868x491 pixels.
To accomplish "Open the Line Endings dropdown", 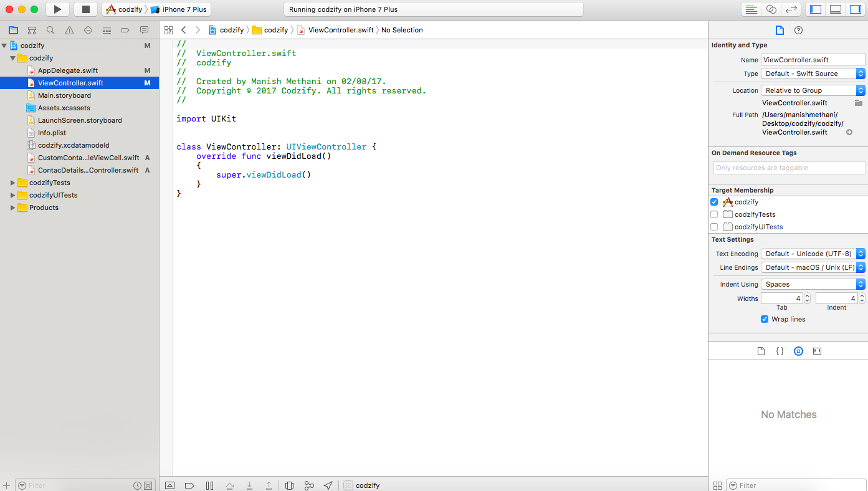I will 813,267.
